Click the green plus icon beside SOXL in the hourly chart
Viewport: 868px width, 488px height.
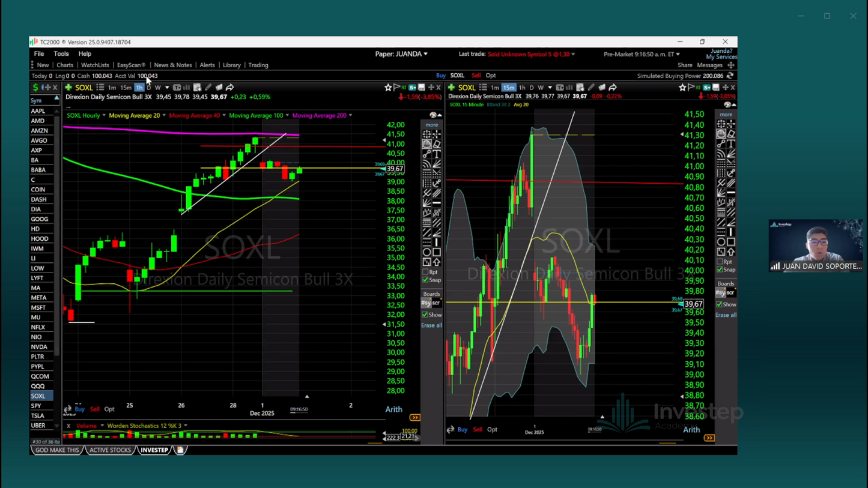pyautogui.click(x=68, y=88)
